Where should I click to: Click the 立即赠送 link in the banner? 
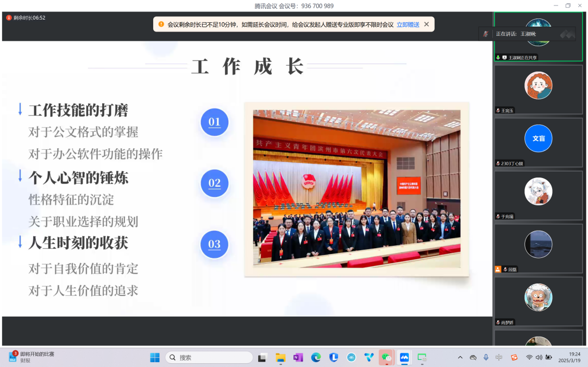click(408, 24)
